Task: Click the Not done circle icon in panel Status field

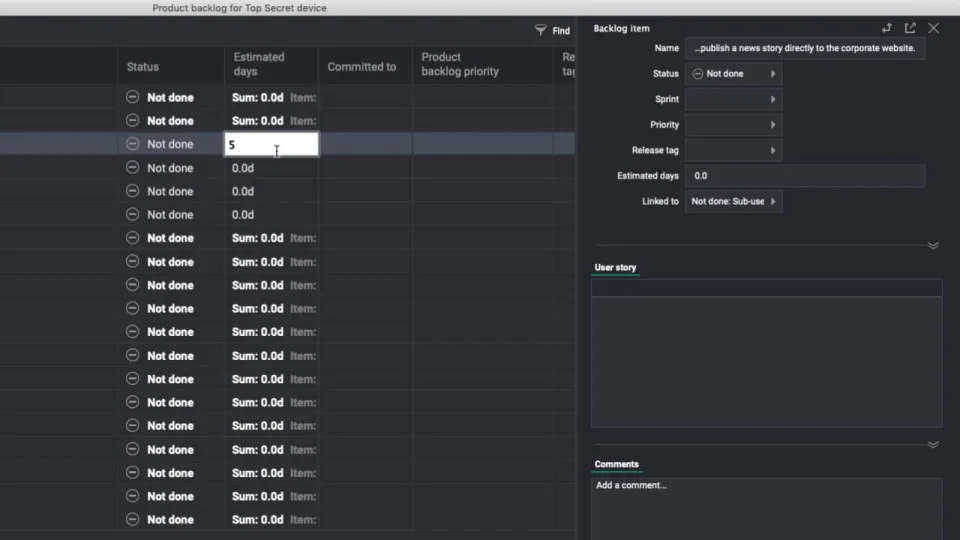Action: click(x=698, y=74)
